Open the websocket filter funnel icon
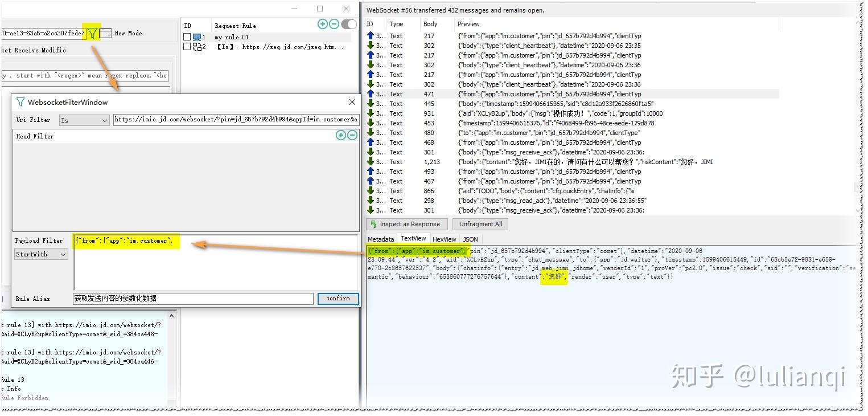This screenshot has height=416, width=868. [x=92, y=33]
